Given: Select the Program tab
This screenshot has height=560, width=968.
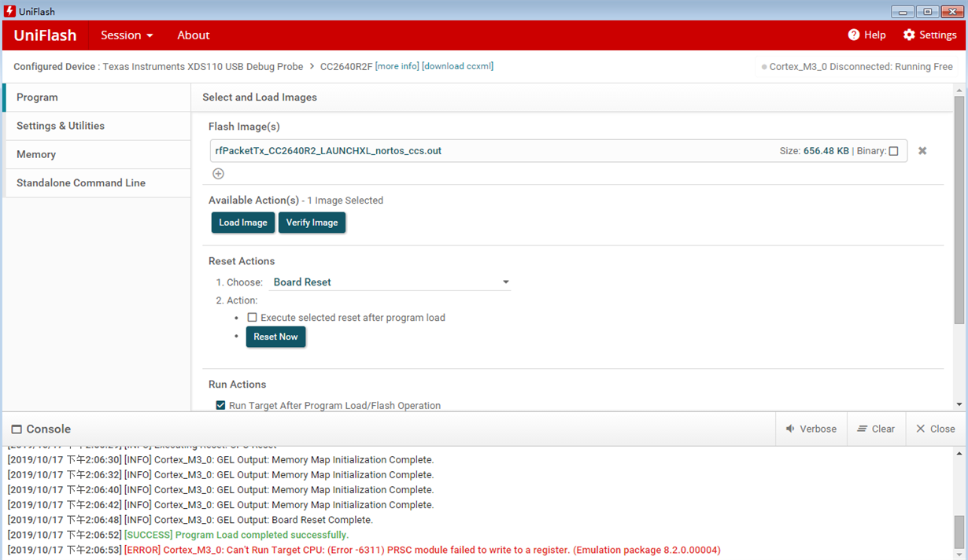Looking at the screenshot, I should (96, 98).
